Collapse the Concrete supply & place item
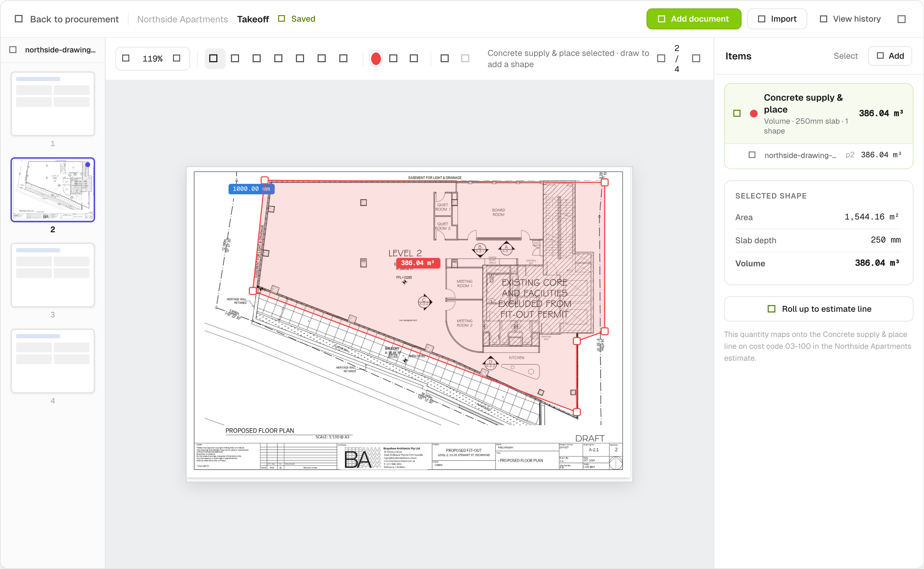 (x=737, y=113)
